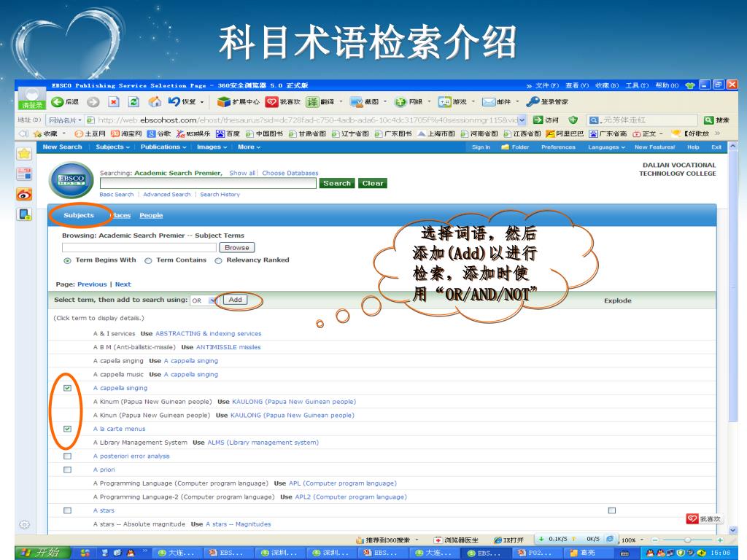Screen dimensions: 747x560
Task: Click the zoom-in plus button on slider
Action: click(720, 540)
